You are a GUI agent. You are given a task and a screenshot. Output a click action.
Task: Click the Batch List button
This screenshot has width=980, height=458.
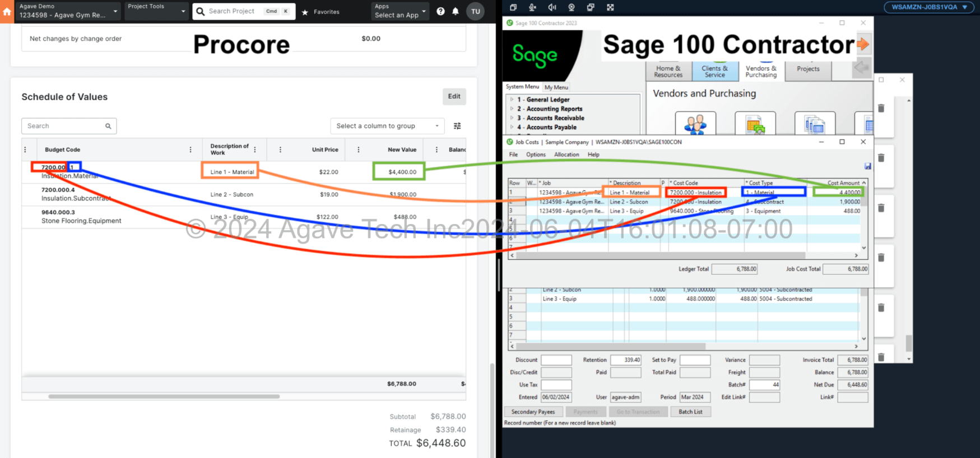click(x=690, y=412)
